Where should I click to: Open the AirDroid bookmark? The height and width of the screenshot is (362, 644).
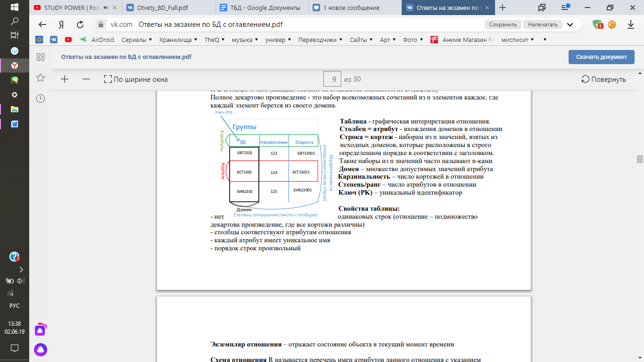[x=97, y=40]
